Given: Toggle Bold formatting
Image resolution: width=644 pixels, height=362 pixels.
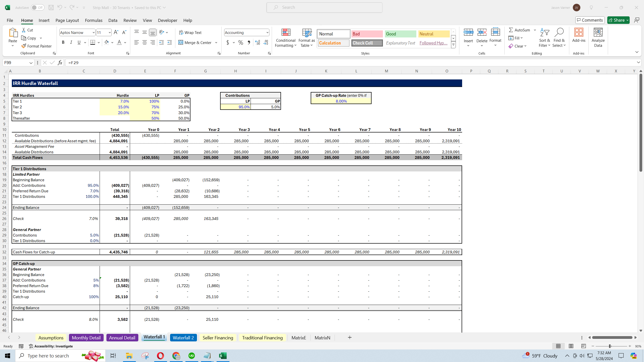Looking at the screenshot, I should [63, 42].
